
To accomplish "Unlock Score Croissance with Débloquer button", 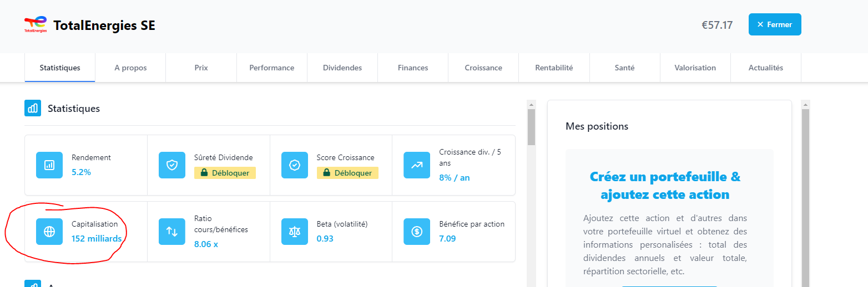I will click(x=347, y=173).
